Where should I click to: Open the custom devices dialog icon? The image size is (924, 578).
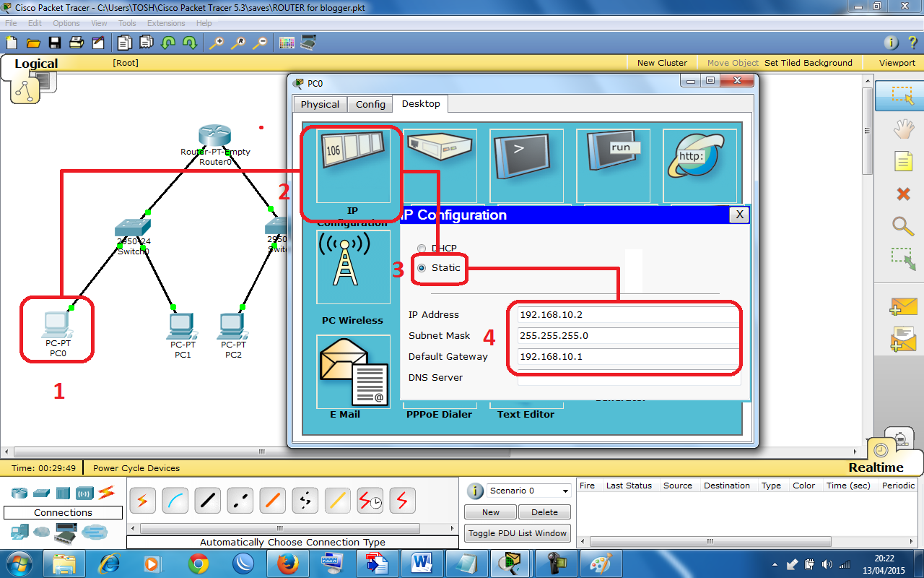pyautogui.click(x=308, y=43)
